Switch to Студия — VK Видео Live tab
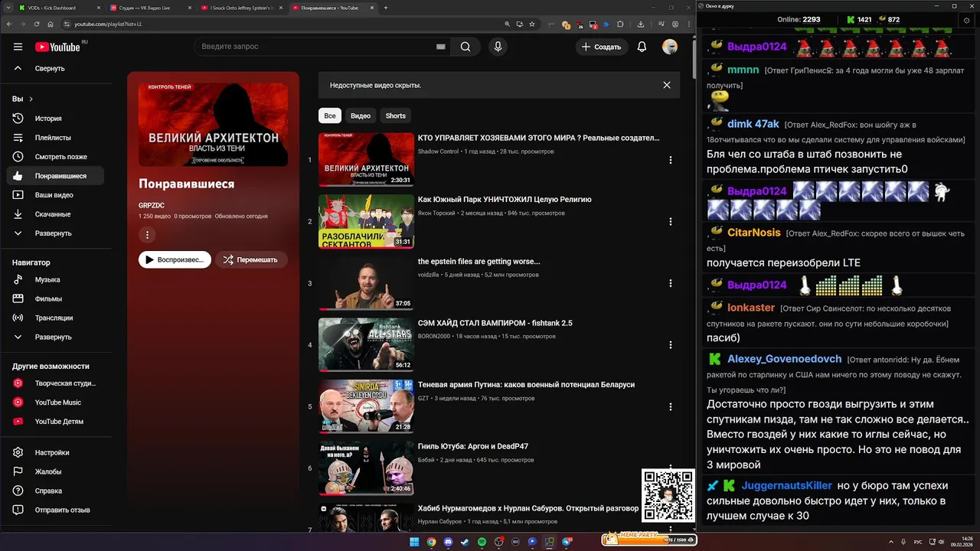The image size is (980, 551). coord(149,8)
